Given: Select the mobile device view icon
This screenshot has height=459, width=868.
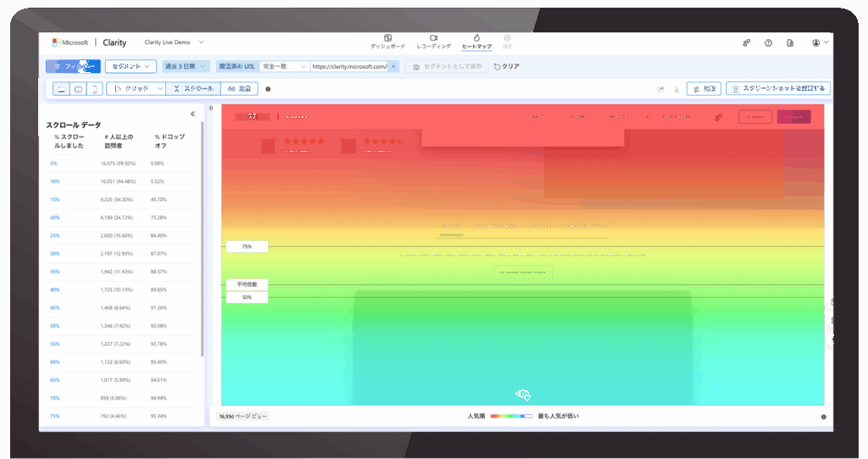Looking at the screenshot, I should tap(95, 89).
